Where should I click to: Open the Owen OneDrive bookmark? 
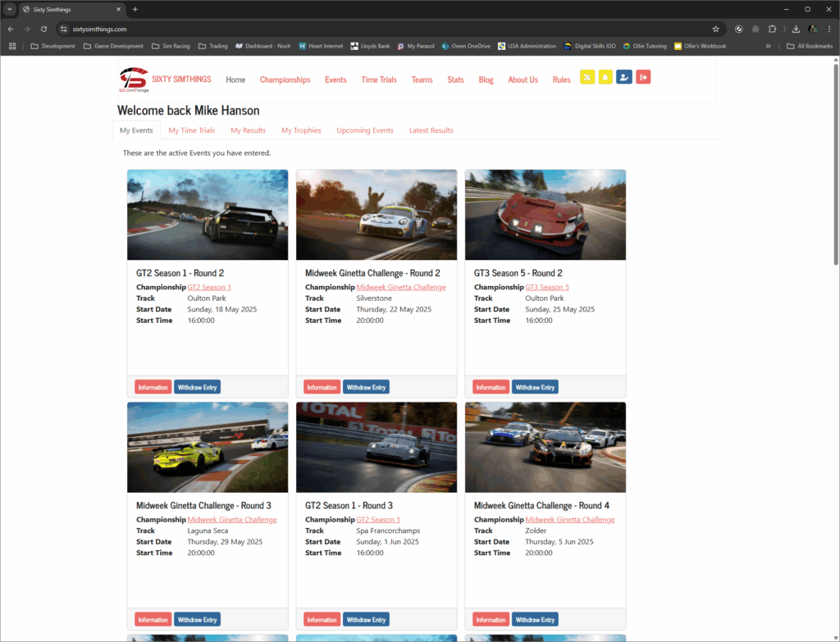pos(466,46)
